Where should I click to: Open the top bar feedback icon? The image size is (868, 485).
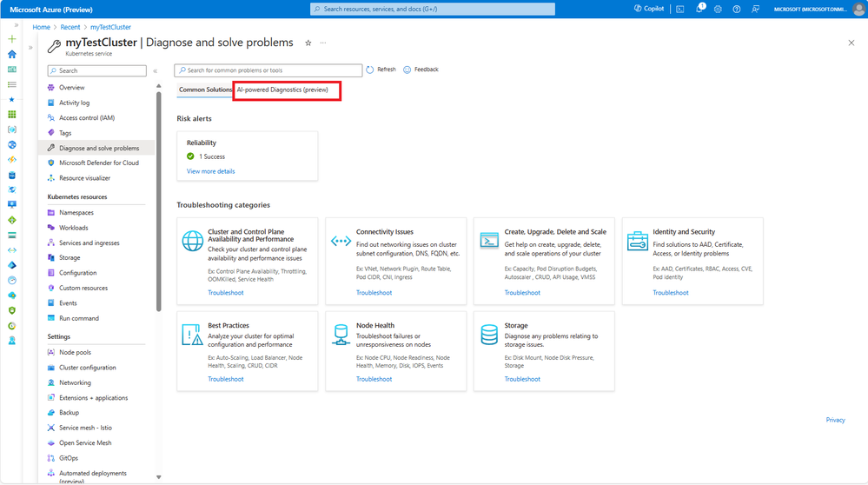coord(755,9)
